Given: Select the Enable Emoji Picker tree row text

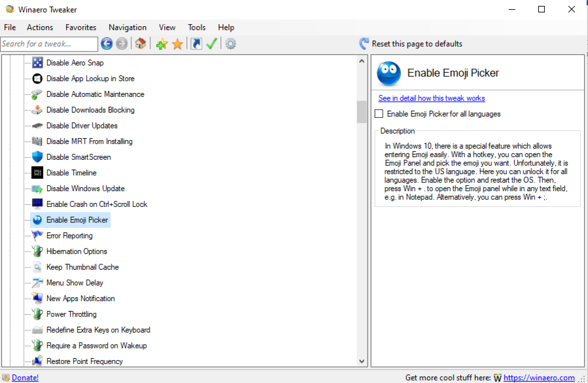Looking at the screenshot, I should [77, 220].
